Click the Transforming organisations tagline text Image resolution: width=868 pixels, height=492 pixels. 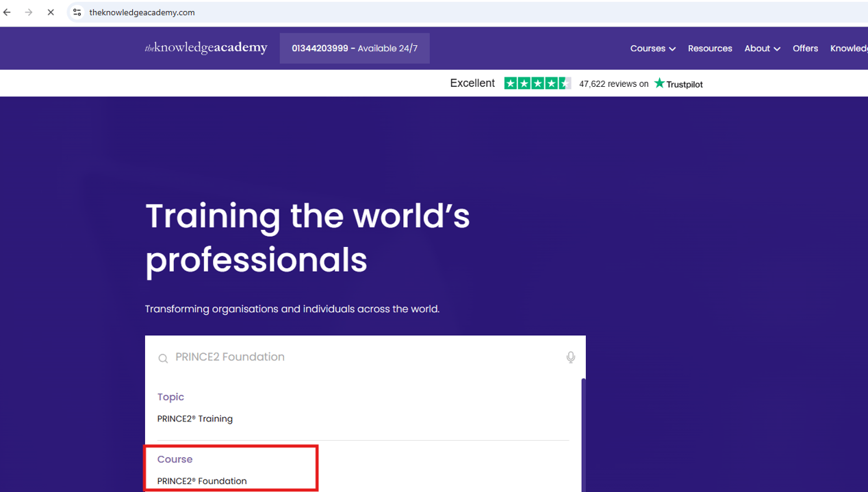(x=292, y=309)
